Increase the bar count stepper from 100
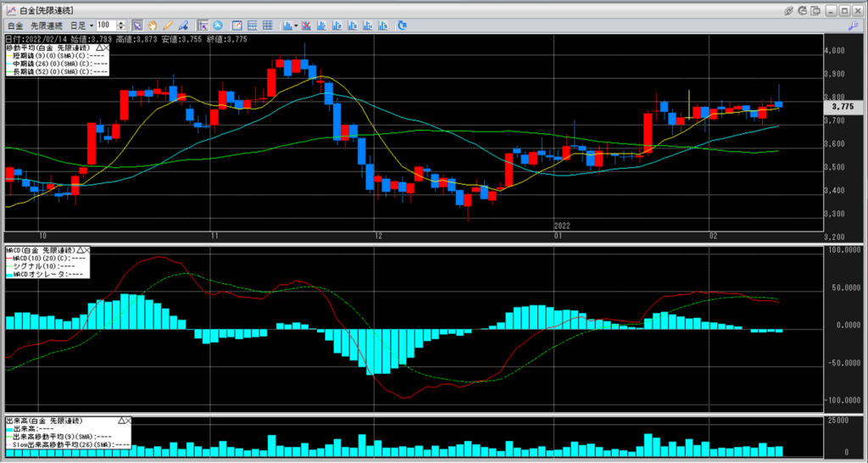 coord(124,23)
